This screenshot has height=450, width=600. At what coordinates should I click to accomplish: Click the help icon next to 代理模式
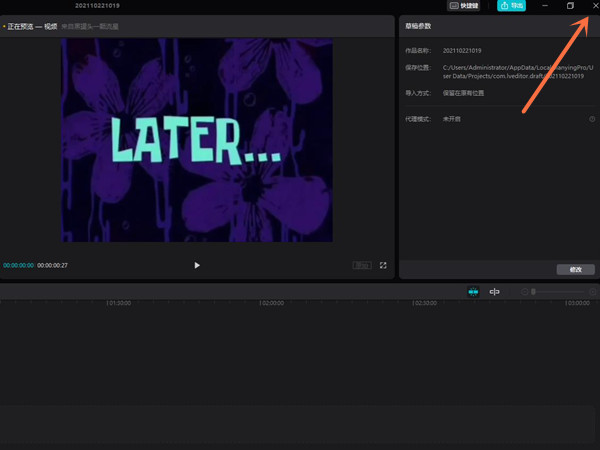pos(592,118)
